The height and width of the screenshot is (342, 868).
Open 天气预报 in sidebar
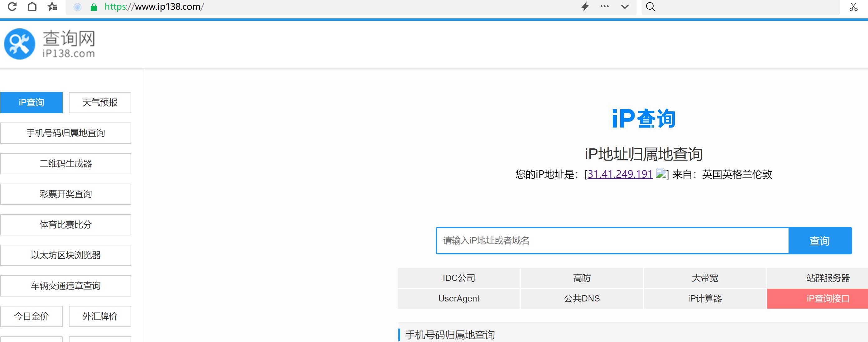tap(100, 103)
